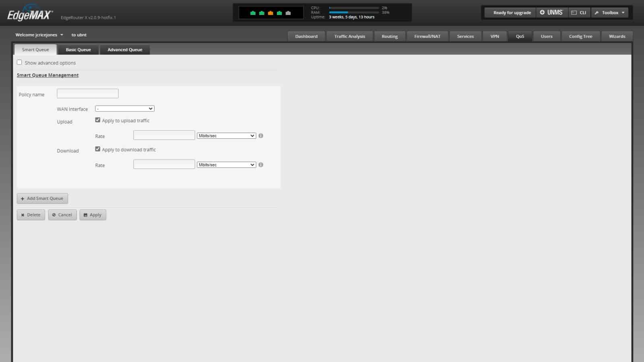Click the second green port status icon
644x362 pixels.
coord(262,13)
